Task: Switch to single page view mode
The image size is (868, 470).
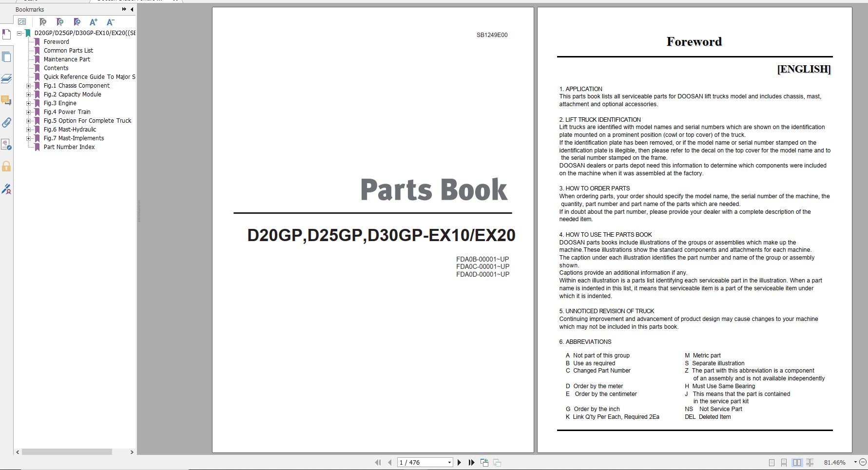Action: coord(772,462)
